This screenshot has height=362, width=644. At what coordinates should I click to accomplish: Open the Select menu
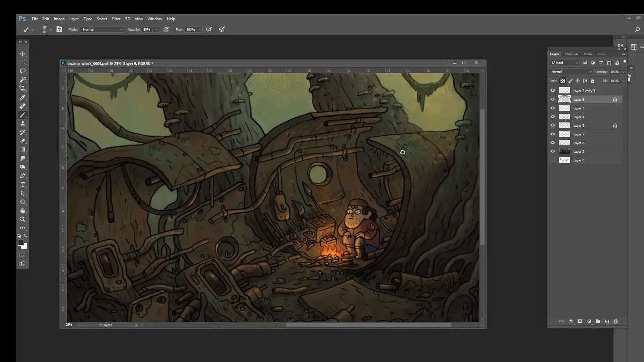102,19
